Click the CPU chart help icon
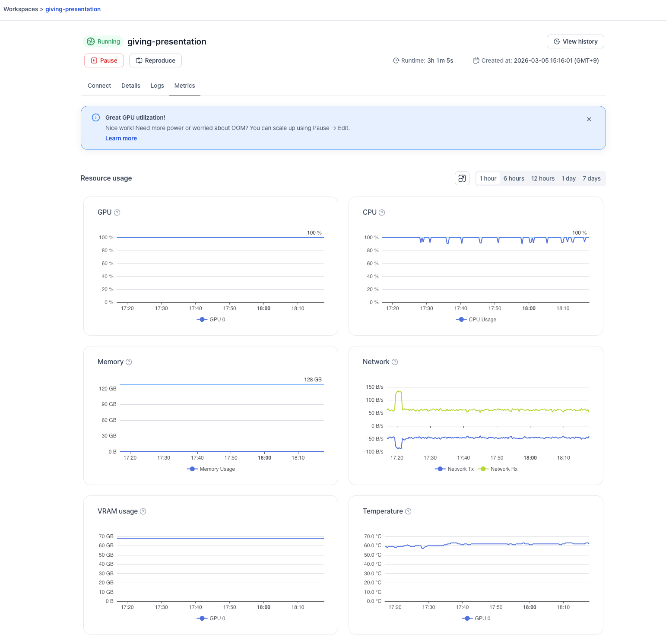Image resolution: width=666 pixels, height=644 pixels. pos(382,212)
